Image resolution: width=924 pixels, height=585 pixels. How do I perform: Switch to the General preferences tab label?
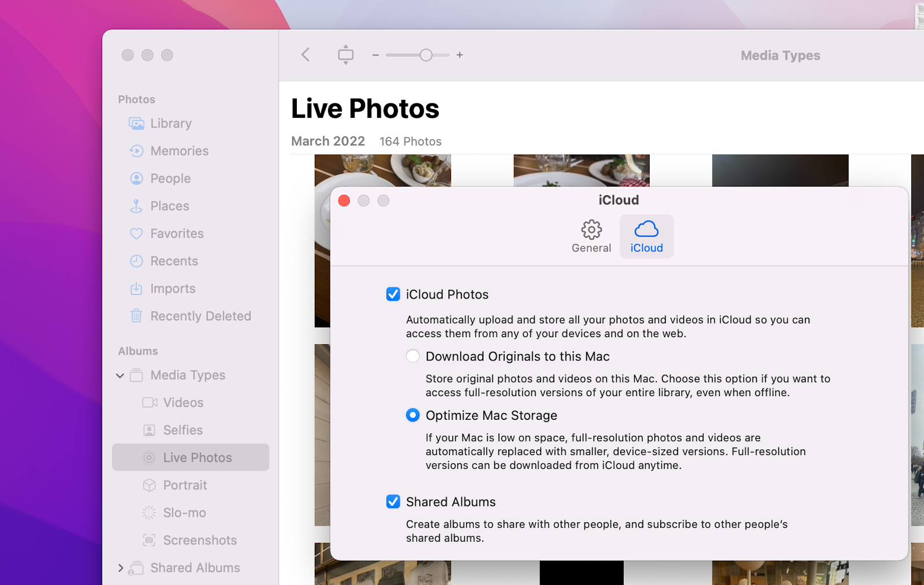tap(591, 248)
